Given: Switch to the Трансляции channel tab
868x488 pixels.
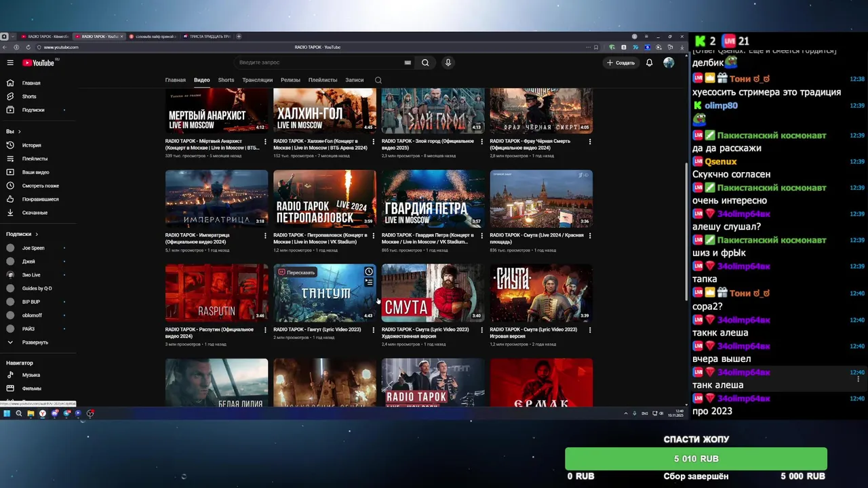Looking at the screenshot, I should point(258,80).
